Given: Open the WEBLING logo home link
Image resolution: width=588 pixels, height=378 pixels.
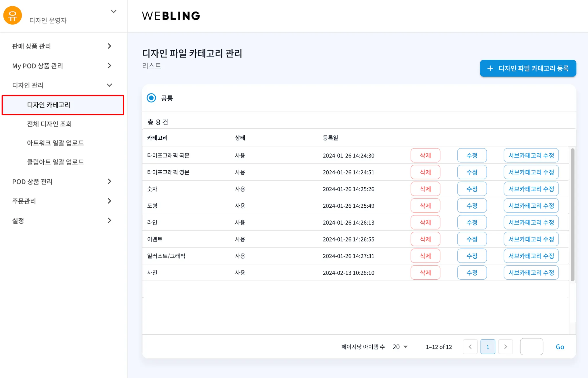Looking at the screenshot, I should pyautogui.click(x=171, y=16).
